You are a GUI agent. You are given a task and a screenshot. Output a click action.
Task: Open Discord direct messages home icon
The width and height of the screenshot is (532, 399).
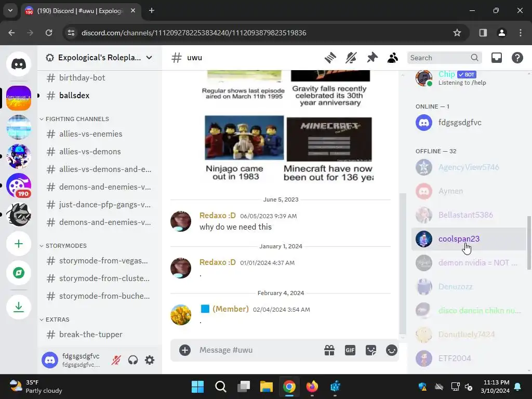coord(19,64)
